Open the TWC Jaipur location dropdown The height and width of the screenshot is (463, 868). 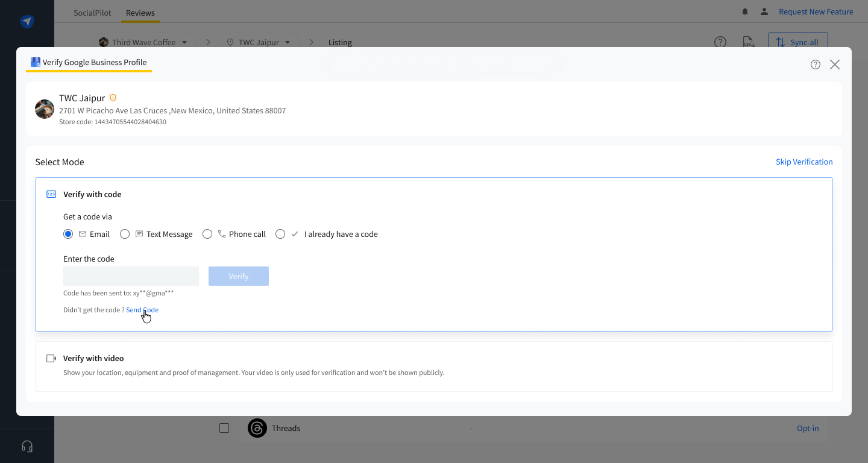(x=260, y=42)
